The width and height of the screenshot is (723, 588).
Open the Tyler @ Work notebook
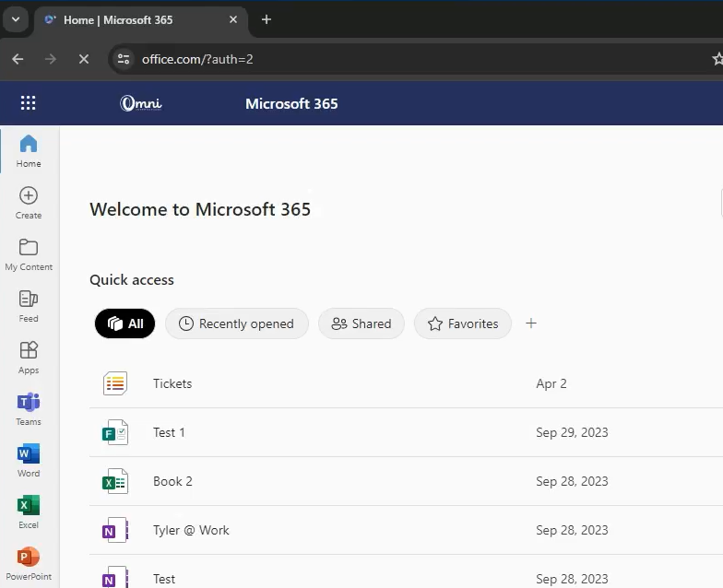pyautogui.click(x=191, y=530)
